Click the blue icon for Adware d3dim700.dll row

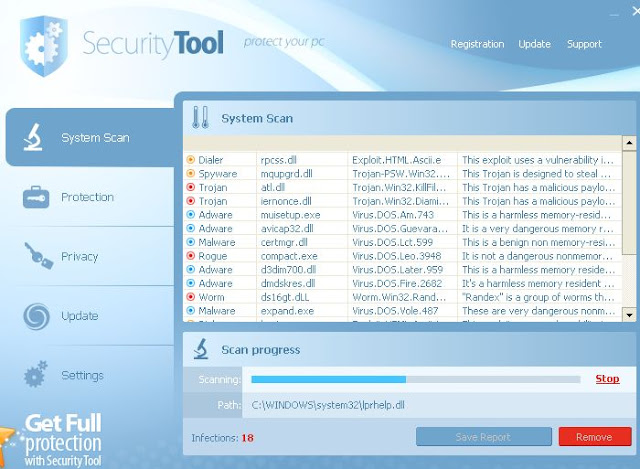(191, 269)
